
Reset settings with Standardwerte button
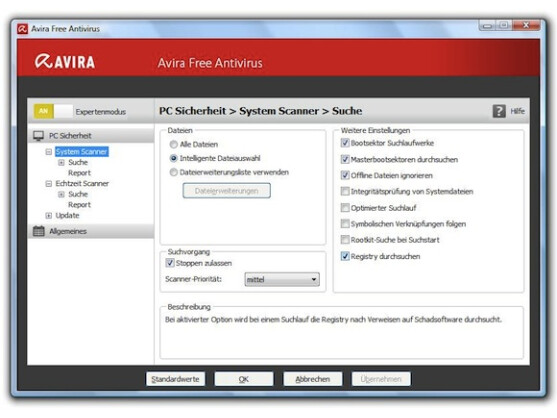(x=175, y=379)
